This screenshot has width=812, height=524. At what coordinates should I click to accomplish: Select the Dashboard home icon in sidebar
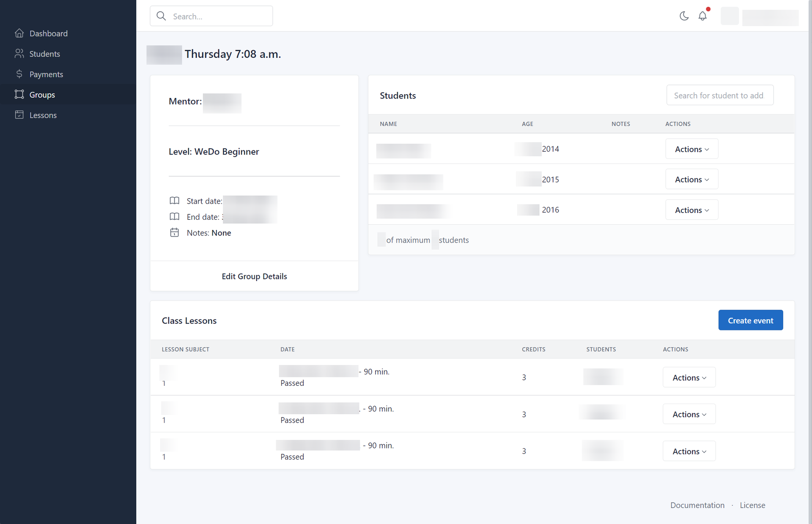tap(19, 33)
